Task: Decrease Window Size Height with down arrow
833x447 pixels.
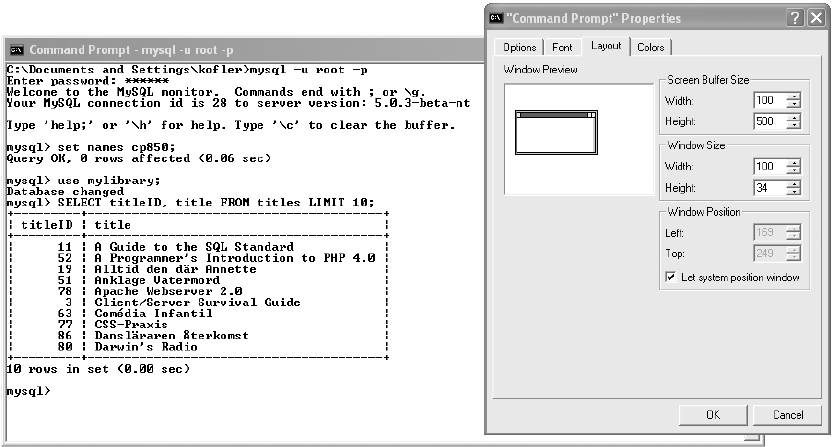Action: [x=794, y=192]
